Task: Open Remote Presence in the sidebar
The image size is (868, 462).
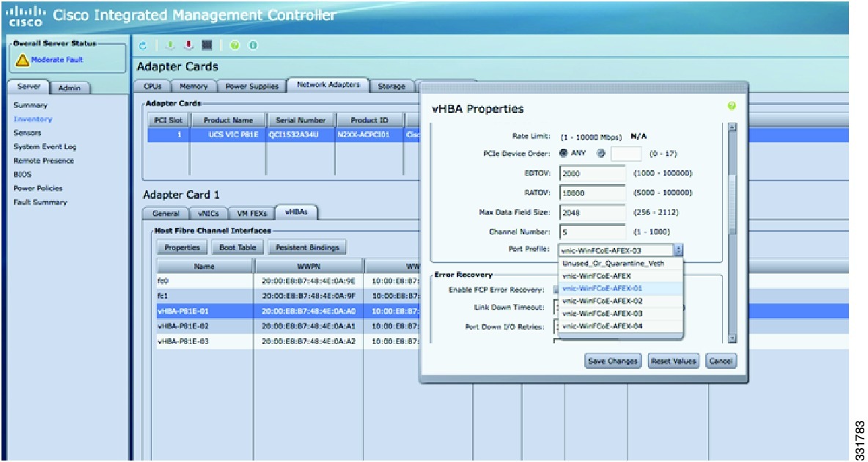Action: click(x=44, y=161)
